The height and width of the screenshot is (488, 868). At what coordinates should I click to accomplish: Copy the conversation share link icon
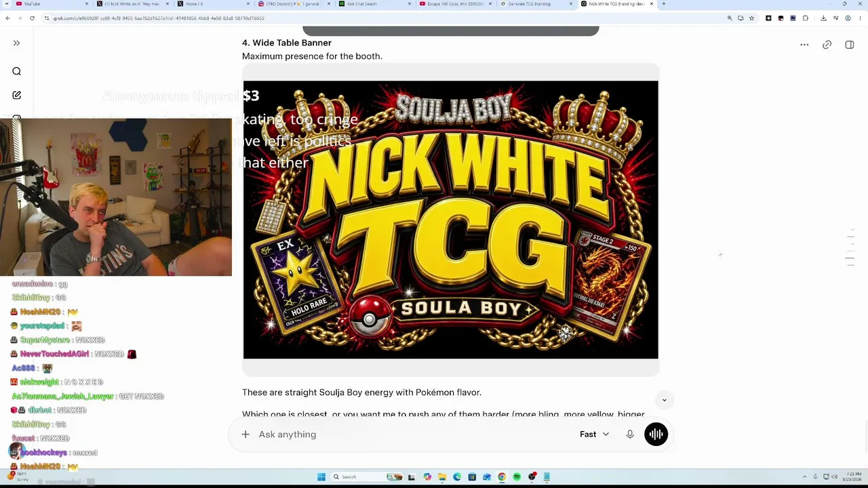[827, 45]
